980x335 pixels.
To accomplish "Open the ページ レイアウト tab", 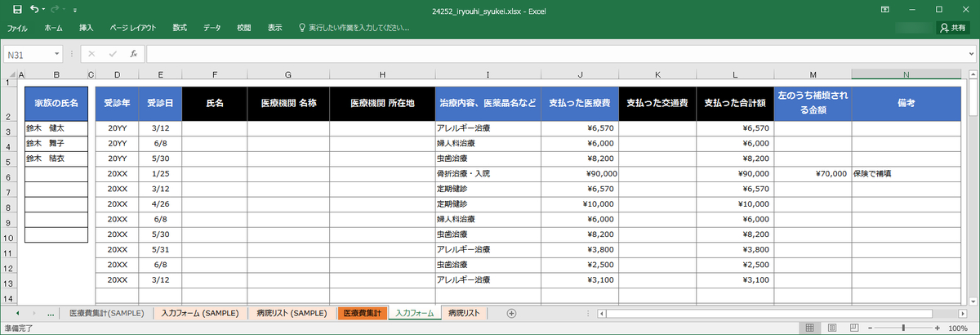I will click(x=132, y=28).
